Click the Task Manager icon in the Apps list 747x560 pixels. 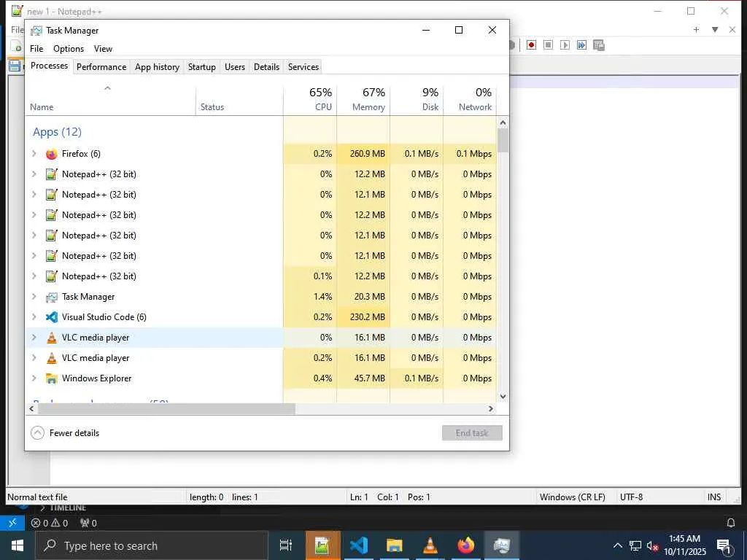click(52, 297)
